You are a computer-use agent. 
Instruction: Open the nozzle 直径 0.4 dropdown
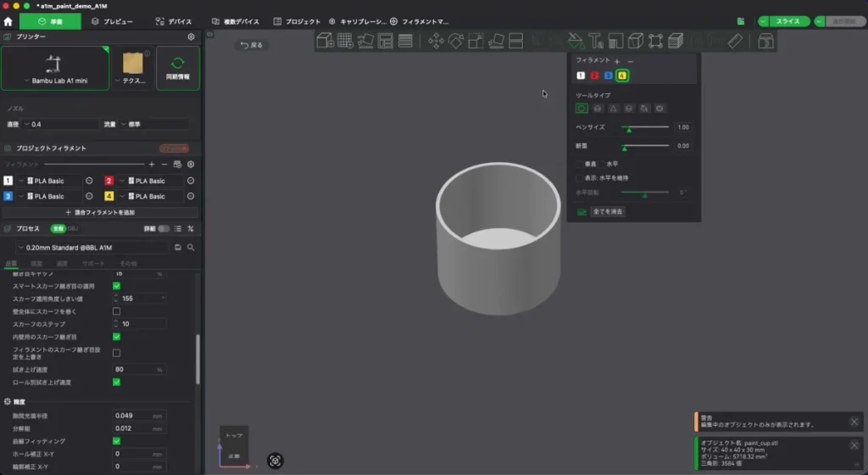pyautogui.click(x=60, y=125)
